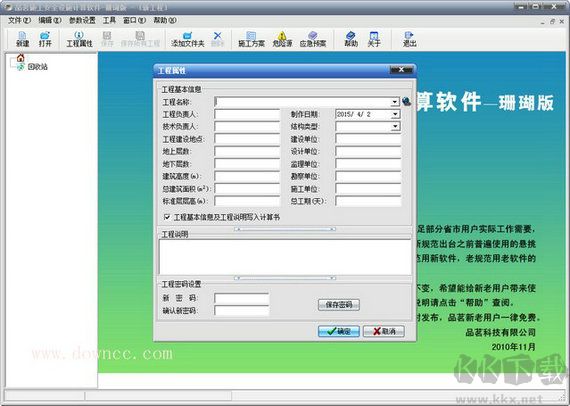Click the 建设单位 input field
570x406 pixels.
(x=368, y=139)
